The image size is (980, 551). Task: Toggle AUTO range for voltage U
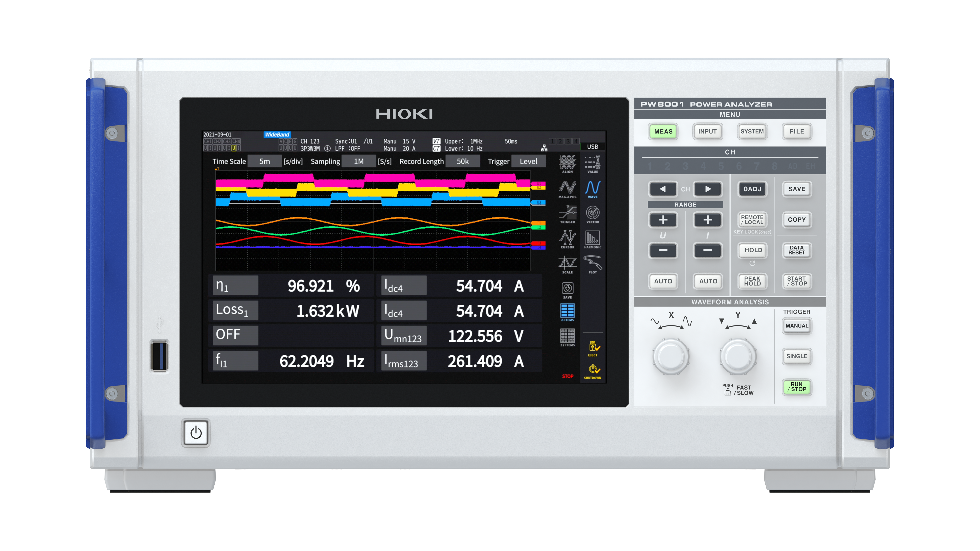point(663,281)
